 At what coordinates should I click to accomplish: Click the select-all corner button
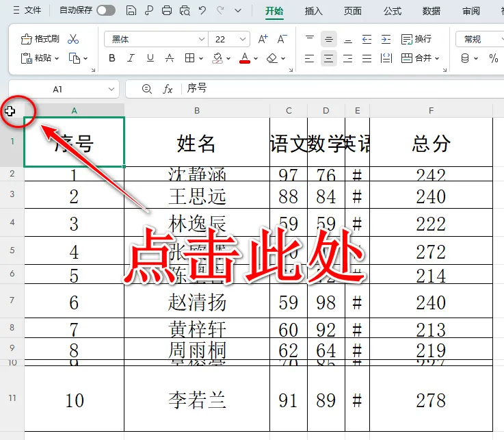12,111
